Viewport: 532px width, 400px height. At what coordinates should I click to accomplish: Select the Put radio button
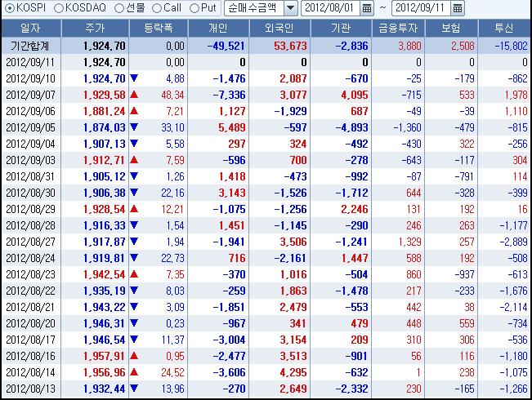tap(194, 8)
